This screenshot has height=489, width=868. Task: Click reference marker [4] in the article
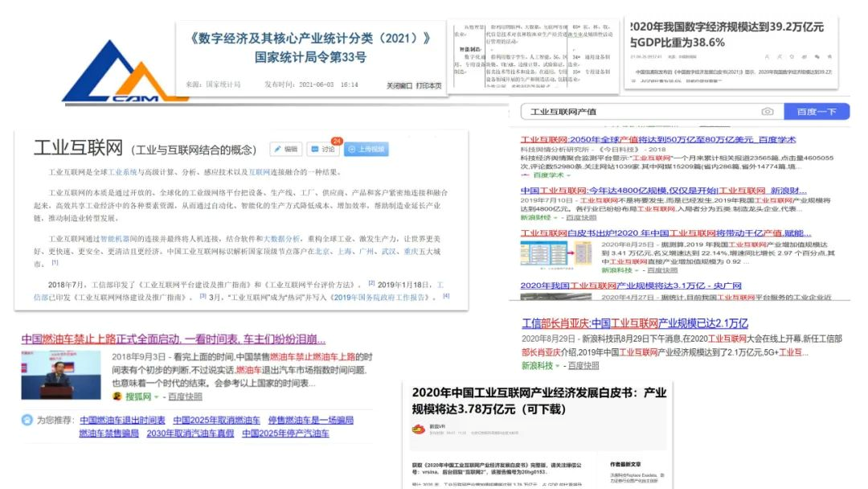446,296
